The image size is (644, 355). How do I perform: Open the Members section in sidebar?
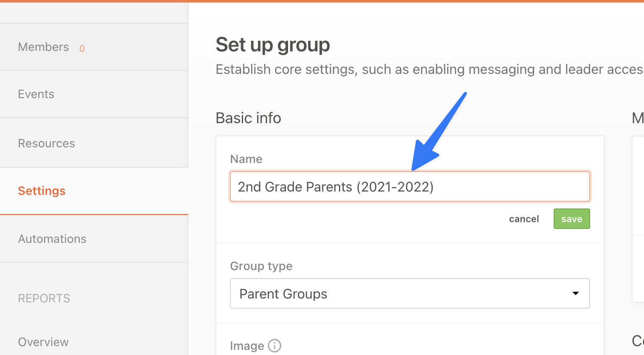coord(94,47)
